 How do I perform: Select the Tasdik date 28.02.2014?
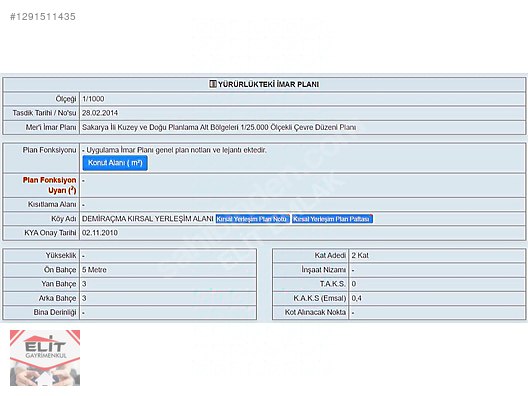tap(100, 113)
